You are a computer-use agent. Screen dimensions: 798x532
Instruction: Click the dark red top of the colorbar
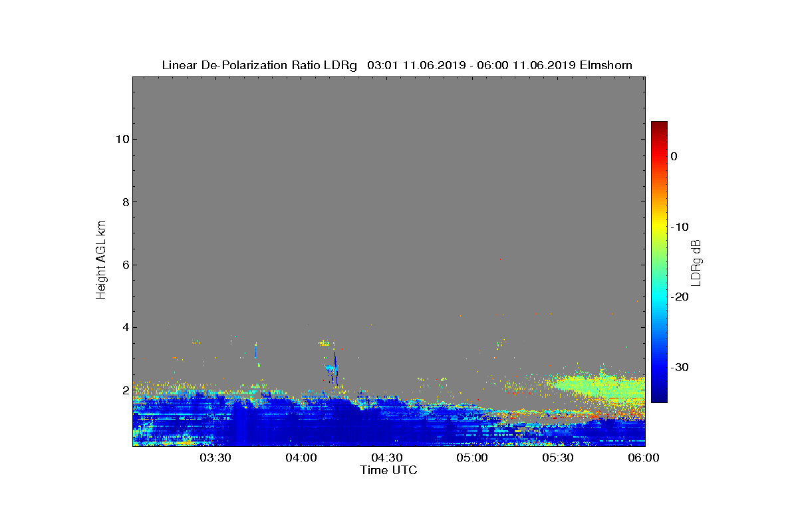click(x=659, y=125)
